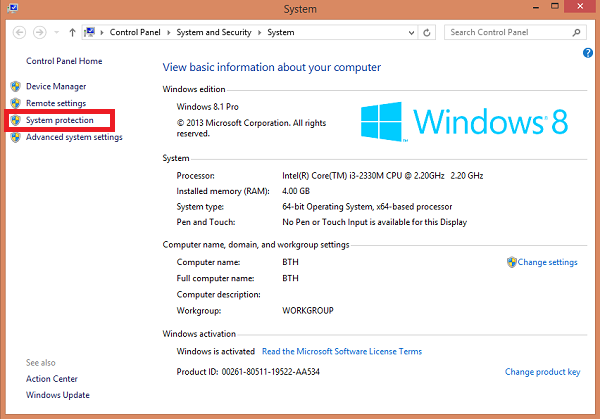Open help via blue question mark icon
Image resolution: width=600 pixels, height=419 pixels.
pyautogui.click(x=588, y=53)
